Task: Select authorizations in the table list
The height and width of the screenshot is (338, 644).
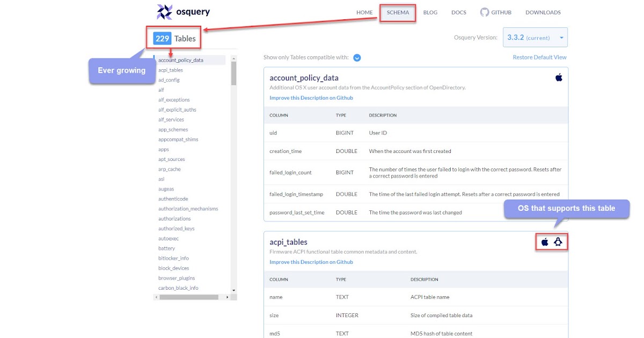Action: click(x=174, y=219)
